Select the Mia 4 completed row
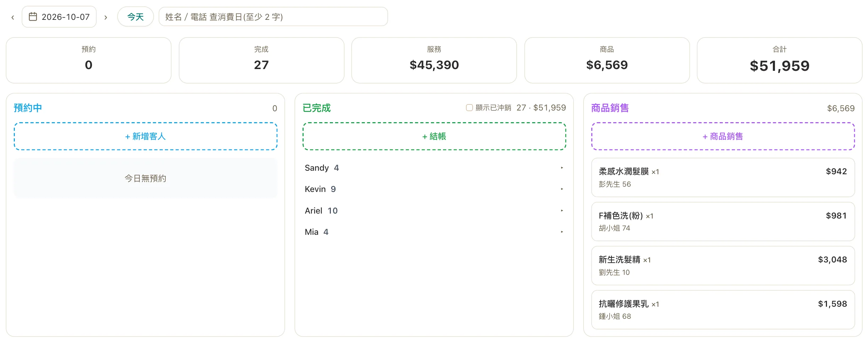 (x=434, y=232)
